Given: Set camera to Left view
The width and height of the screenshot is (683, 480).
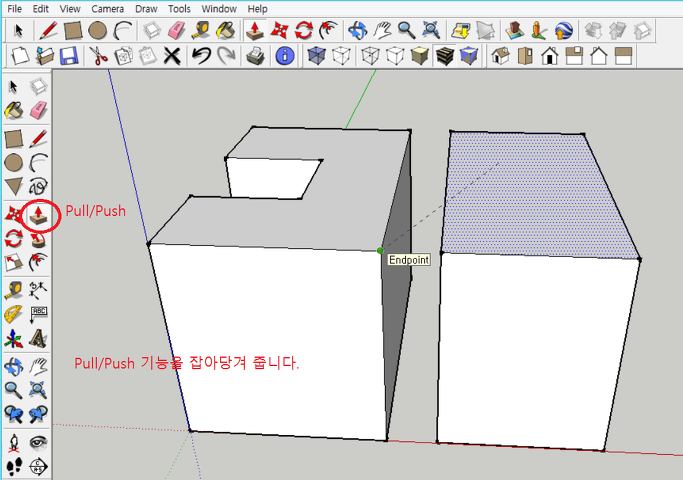Looking at the screenshot, I should point(623,56).
